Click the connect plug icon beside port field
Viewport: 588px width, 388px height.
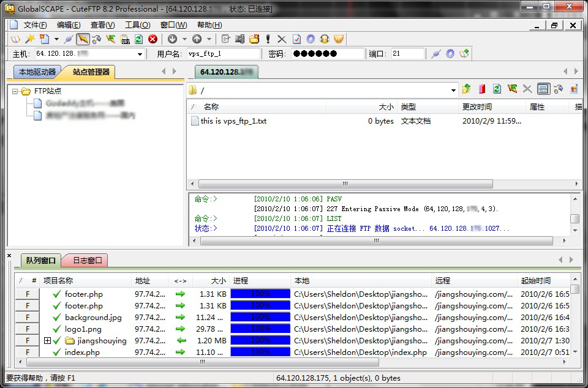(x=435, y=54)
